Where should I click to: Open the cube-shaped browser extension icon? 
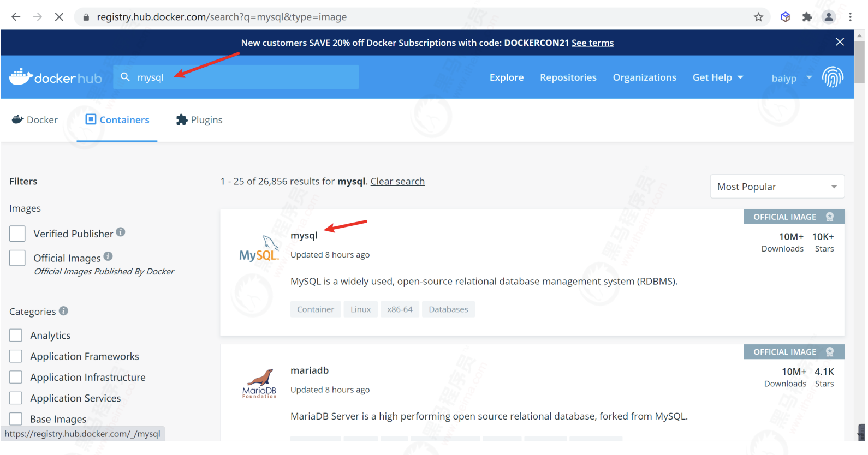(x=785, y=17)
